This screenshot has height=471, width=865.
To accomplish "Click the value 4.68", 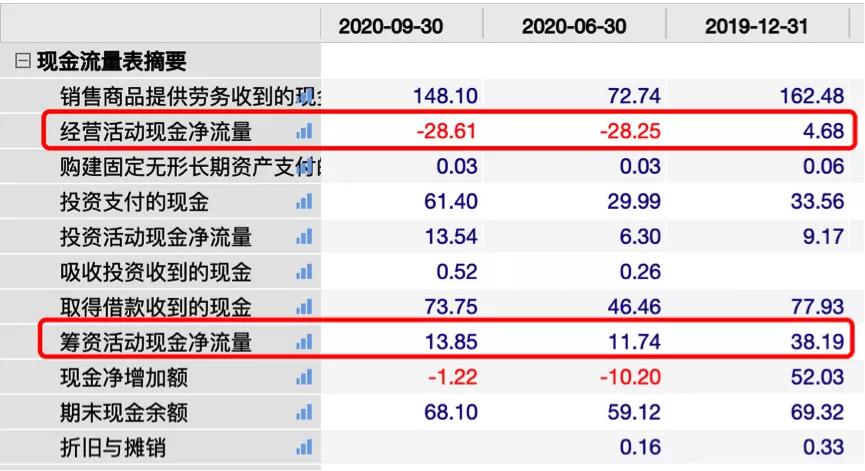I will (x=824, y=132).
